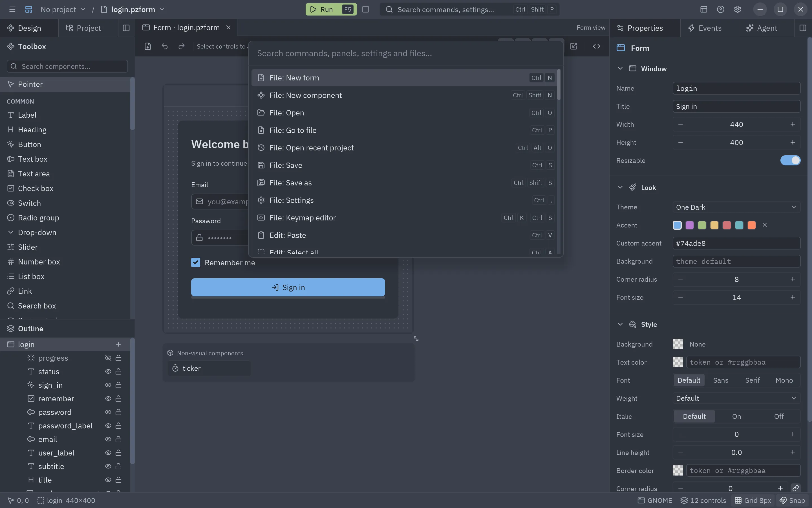
Task: Lock the sign_in control
Action: (x=118, y=385)
